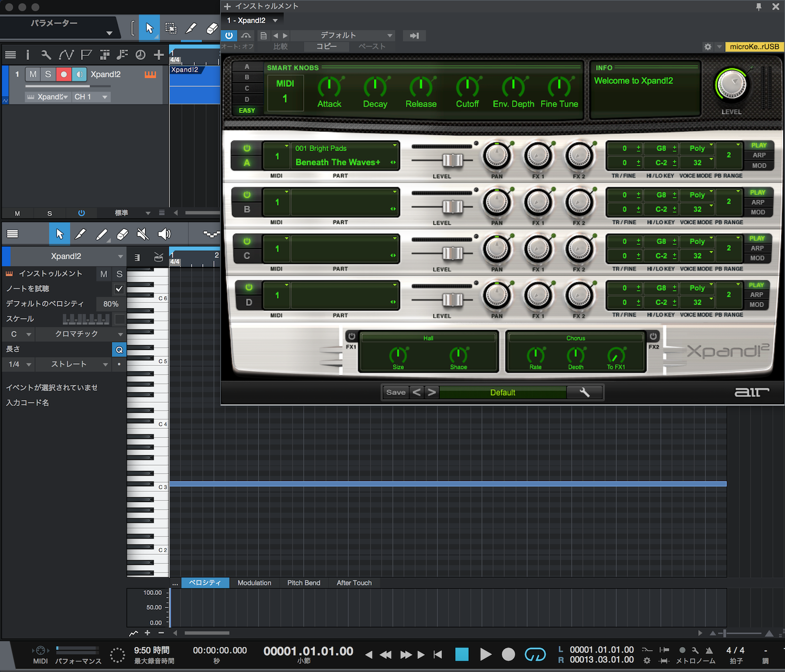Viewport: 785px width, 672px height.
Task: Open the CH 1 channel dropdown
Action: [91, 97]
